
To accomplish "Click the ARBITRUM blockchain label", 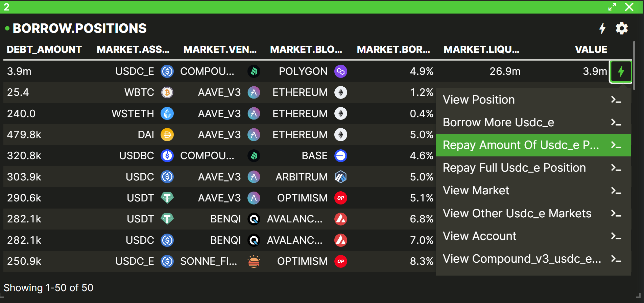I will (302, 177).
